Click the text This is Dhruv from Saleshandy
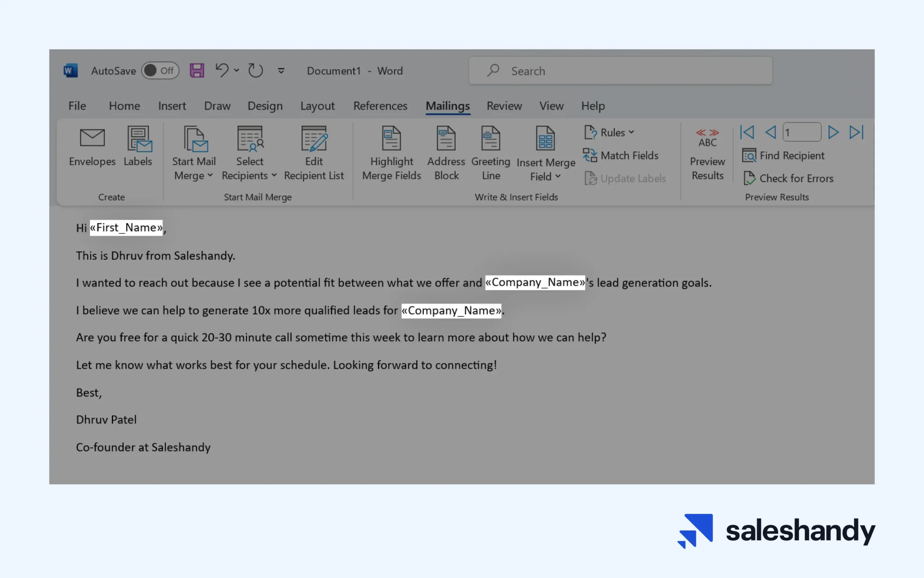Screen dimensions: 924x578 [x=156, y=255]
